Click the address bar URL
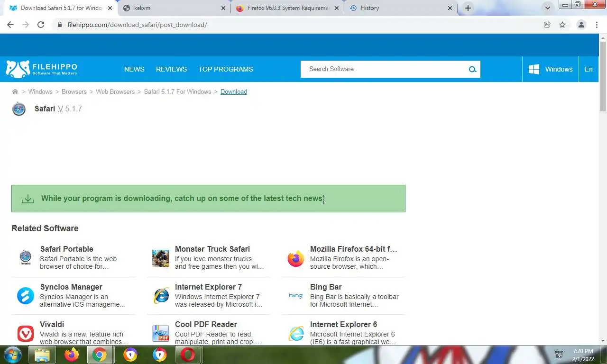Screen dimensions: 607x364 tap(137, 25)
